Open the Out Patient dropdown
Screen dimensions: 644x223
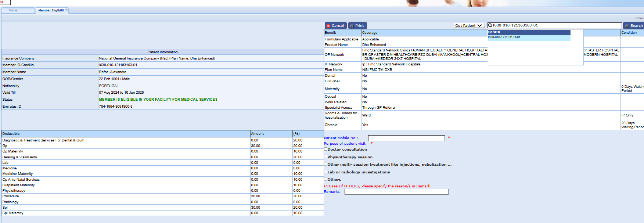click(x=469, y=26)
